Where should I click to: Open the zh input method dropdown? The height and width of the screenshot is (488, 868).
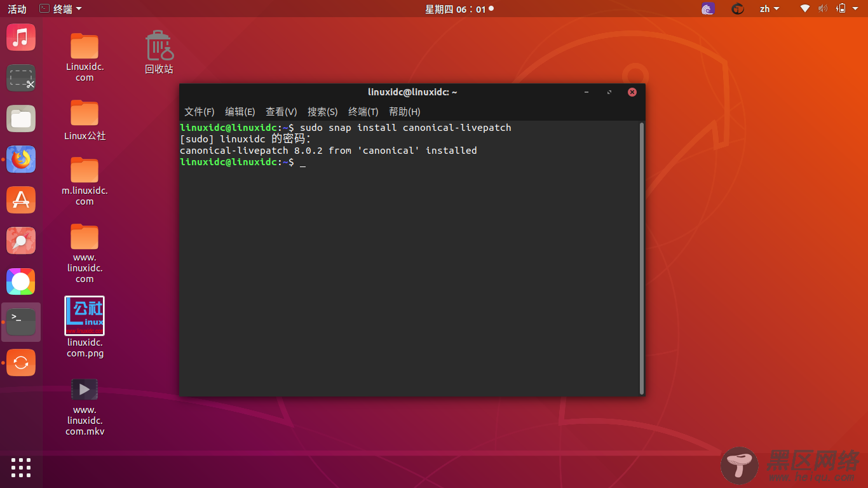[770, 9]
